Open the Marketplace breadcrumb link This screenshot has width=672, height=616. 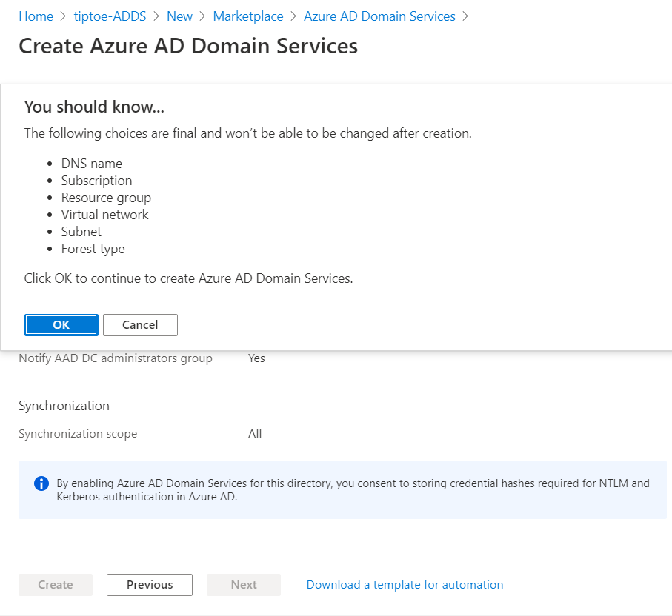[248, 16]
